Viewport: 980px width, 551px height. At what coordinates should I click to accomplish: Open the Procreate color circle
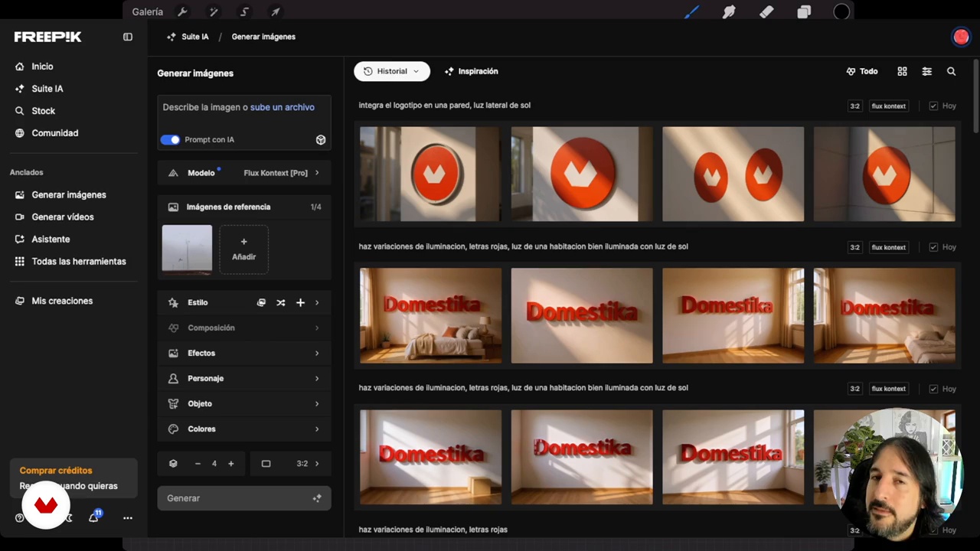pyautogui.click(x=841, y=11)
